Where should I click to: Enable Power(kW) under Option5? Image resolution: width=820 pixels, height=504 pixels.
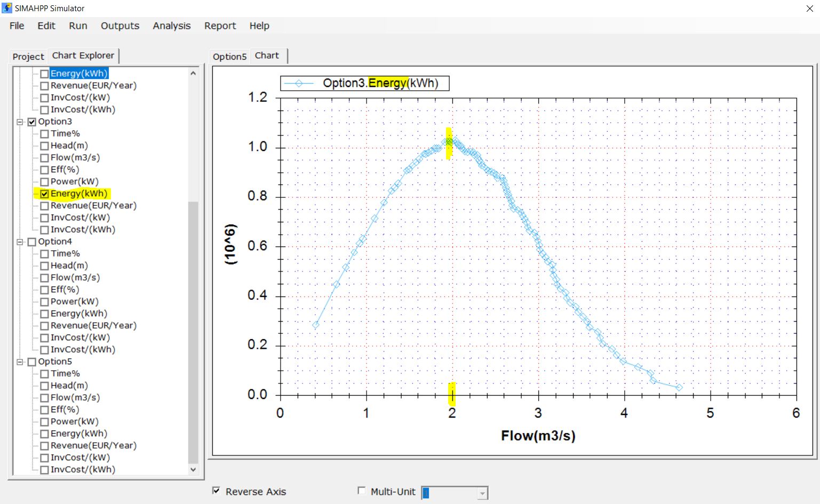45,422
